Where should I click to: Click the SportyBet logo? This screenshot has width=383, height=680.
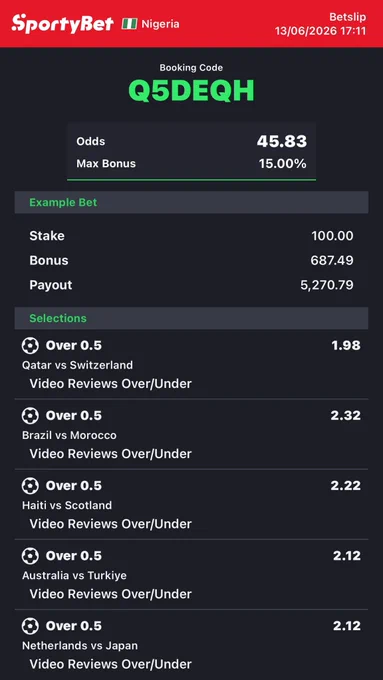click(x=62, y=23)
